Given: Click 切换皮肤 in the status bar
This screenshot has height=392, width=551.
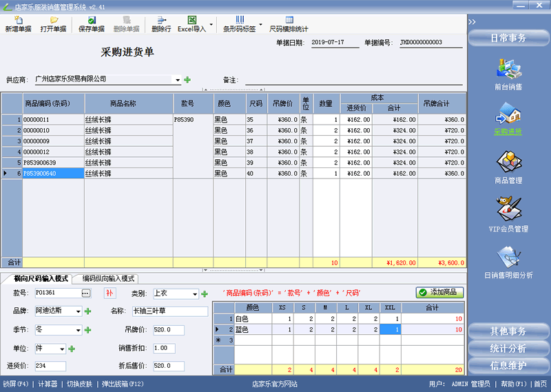Looking at the screenshot, I should pos(79,384).
